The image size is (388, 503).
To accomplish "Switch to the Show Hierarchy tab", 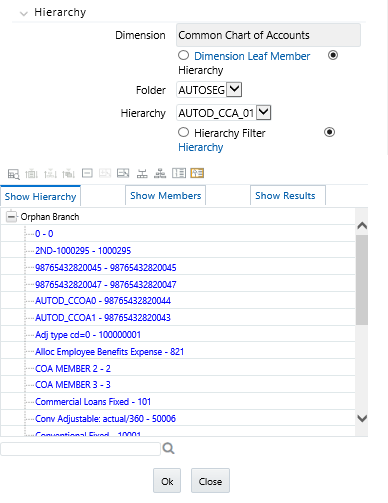I will tap(40, 196).
